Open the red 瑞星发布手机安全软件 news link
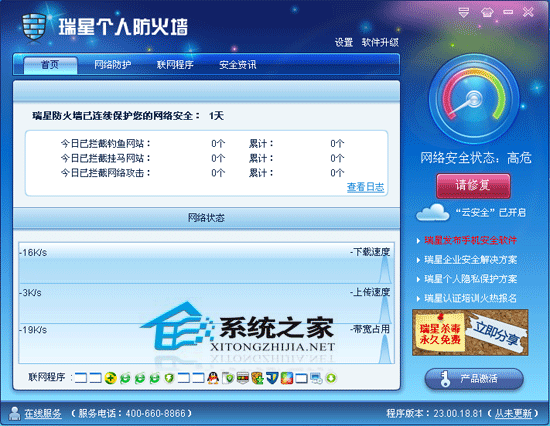The height and width of the screenshot is (426, 550). (470, 240)
